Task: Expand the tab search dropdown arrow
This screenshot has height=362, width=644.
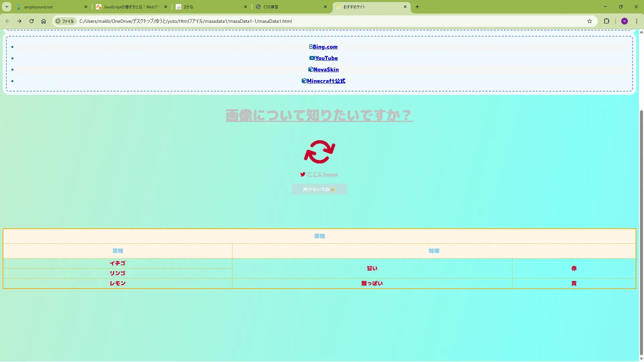Action: (7, 7)
